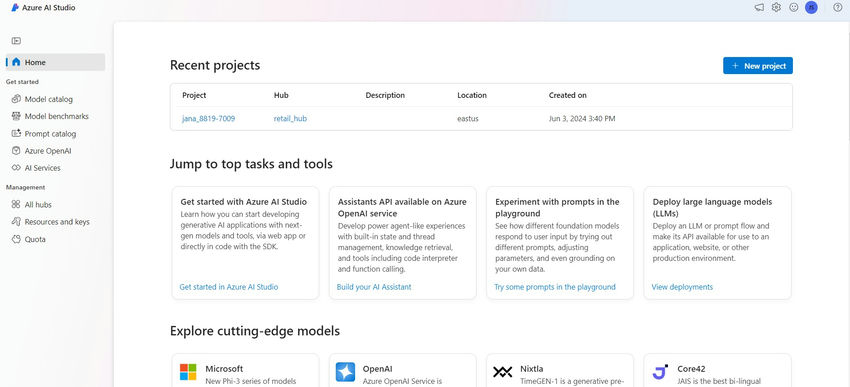
Task: Click the Hub column header
Action: [281, 95]
